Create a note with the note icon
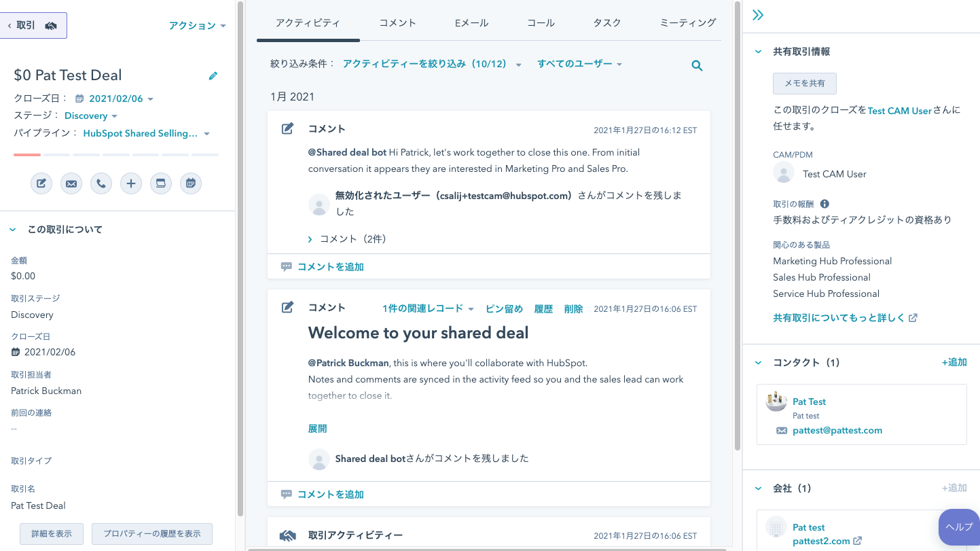Image resolution: width=980 pixels, height=551 pixels. [41, 183]
